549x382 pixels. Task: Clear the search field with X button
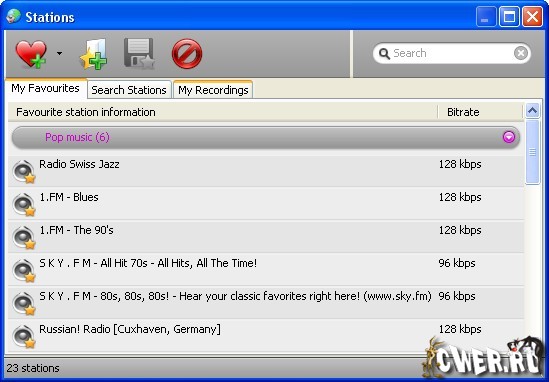click(521, 53)
